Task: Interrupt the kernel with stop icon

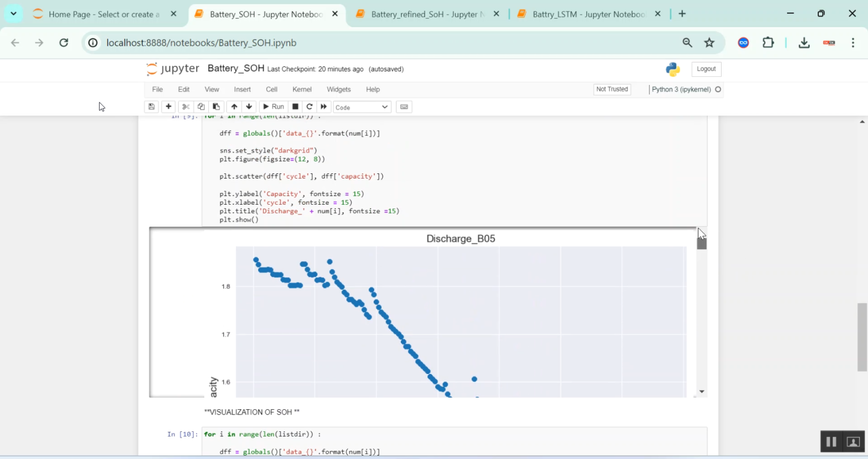Action: click(295, 107)
